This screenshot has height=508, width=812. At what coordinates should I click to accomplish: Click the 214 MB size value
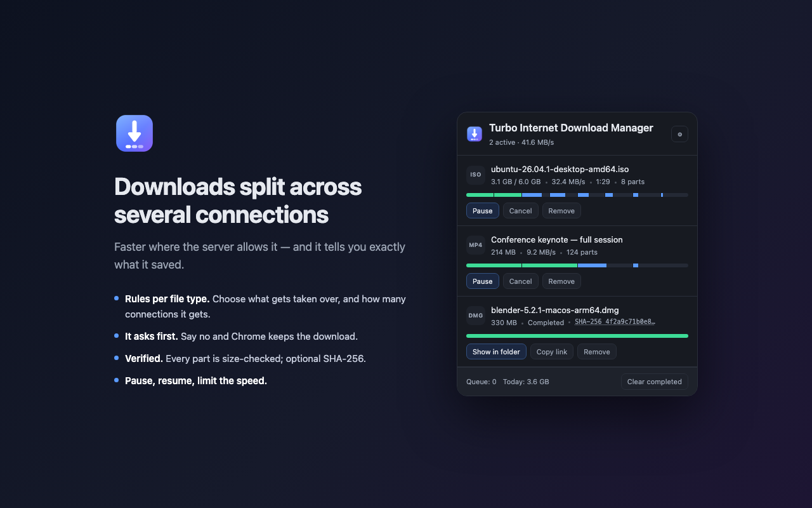pyautogui.click(x=503, y=252)
